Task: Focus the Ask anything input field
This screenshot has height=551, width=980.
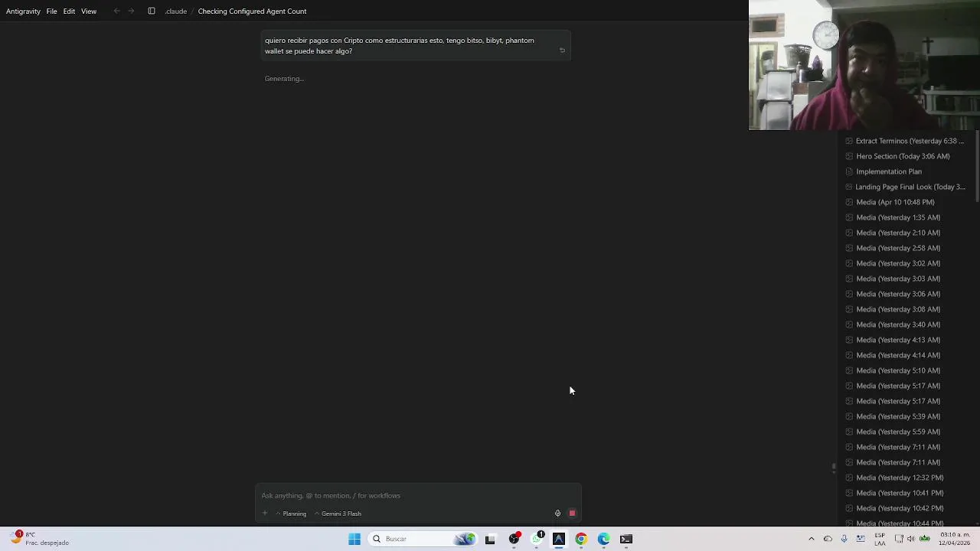Action: coord(417,495)
